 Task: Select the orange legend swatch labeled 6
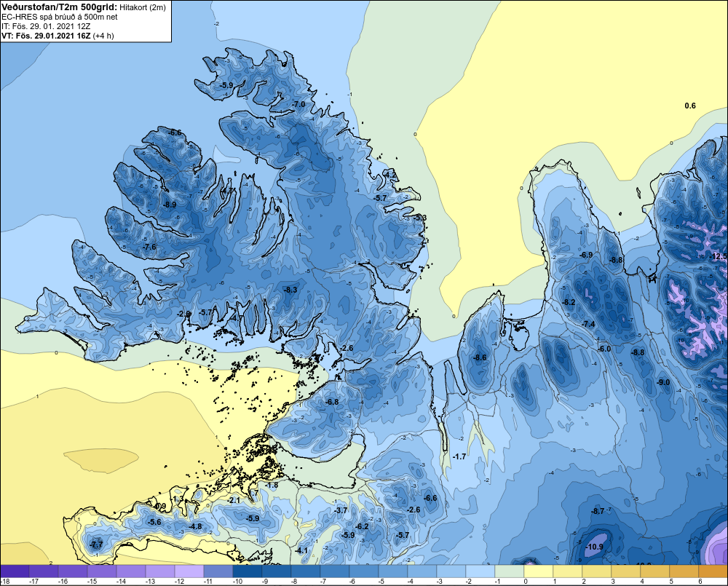[x=713, y=571]
